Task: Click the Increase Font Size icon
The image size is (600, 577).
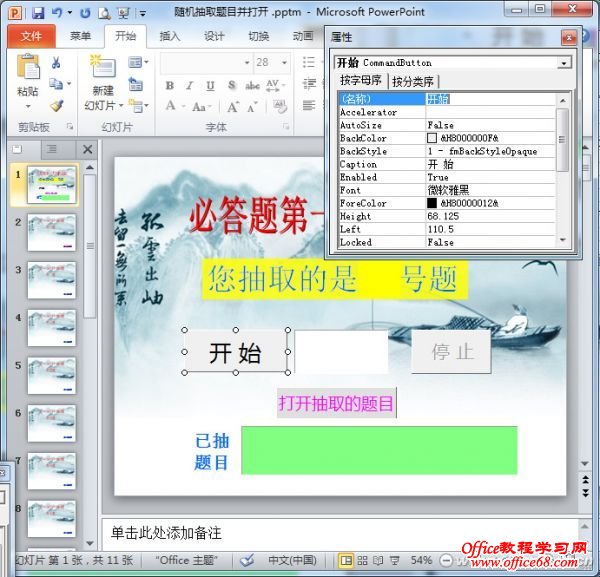Action: coord(233,107)
